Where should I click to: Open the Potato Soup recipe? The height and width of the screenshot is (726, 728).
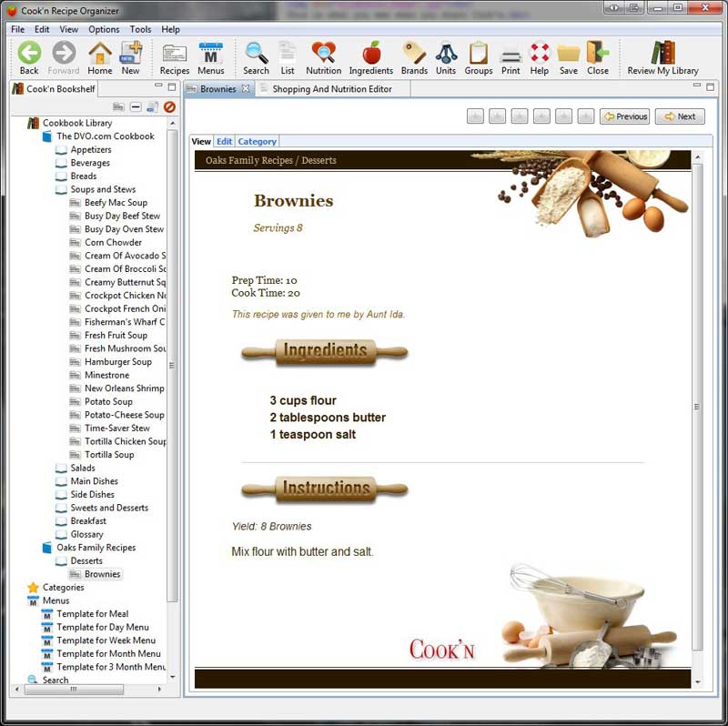click(101, 401)
